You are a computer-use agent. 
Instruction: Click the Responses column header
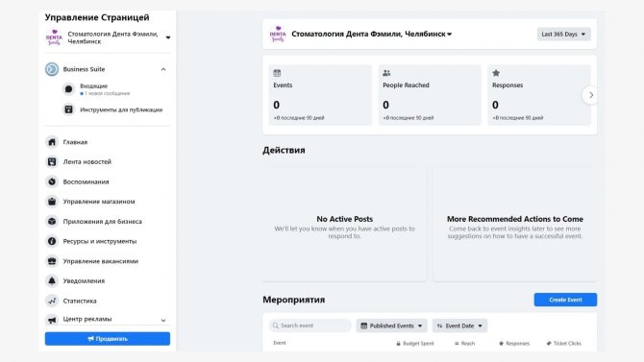514,343
